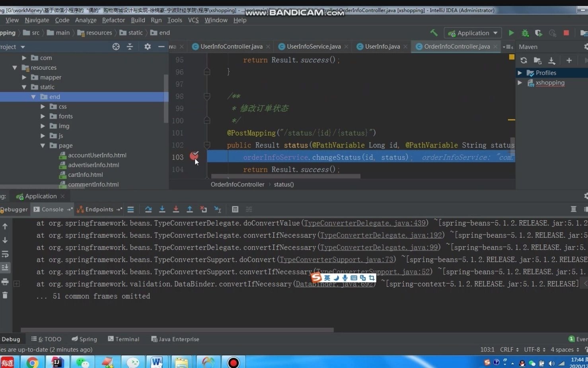Run Application with coverage icon

tap(539, 33)
